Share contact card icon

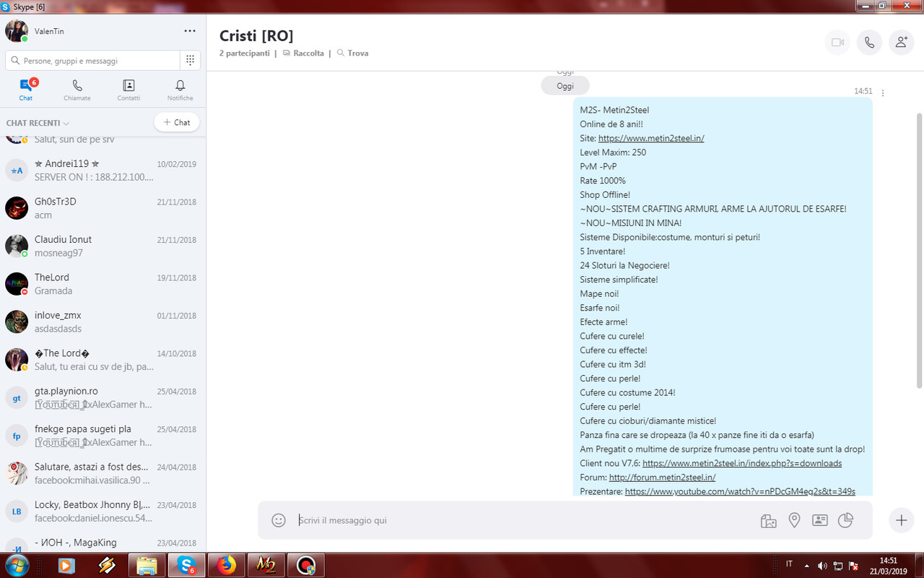click(x=819, y=520)
